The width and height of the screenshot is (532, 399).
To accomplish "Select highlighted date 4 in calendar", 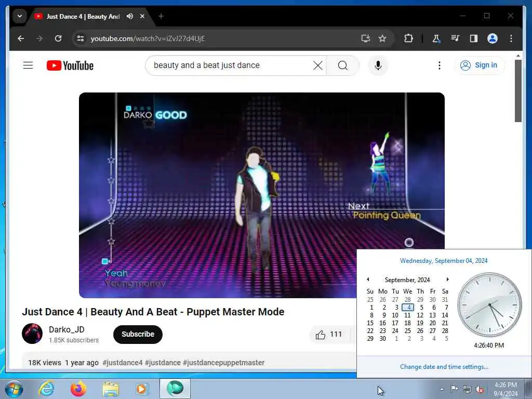I will [408, 308].
